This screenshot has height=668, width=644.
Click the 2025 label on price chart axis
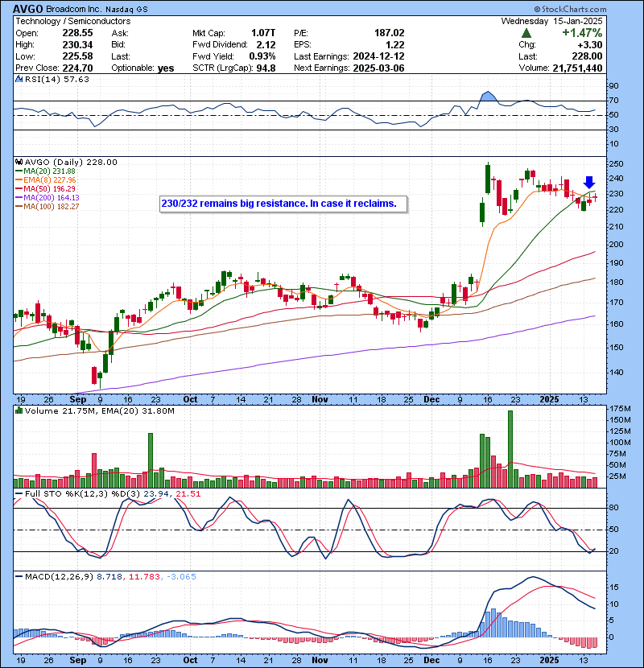point(549,400)
